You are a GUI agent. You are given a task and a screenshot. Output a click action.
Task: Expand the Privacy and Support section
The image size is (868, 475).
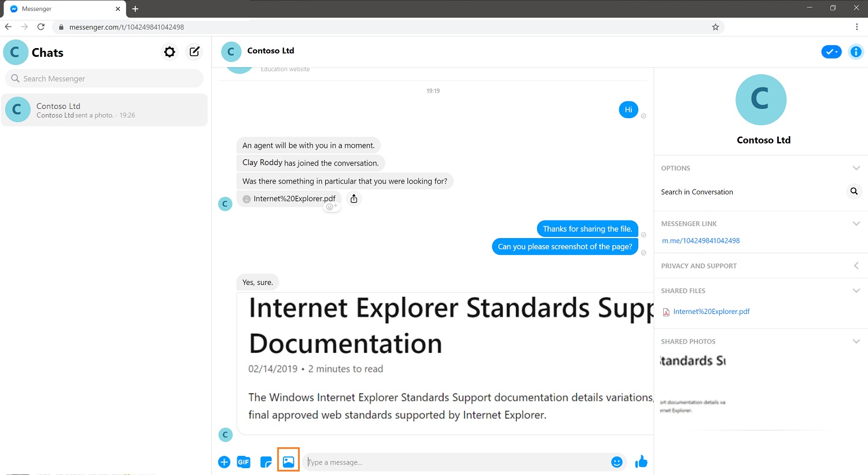pos(856,265)
